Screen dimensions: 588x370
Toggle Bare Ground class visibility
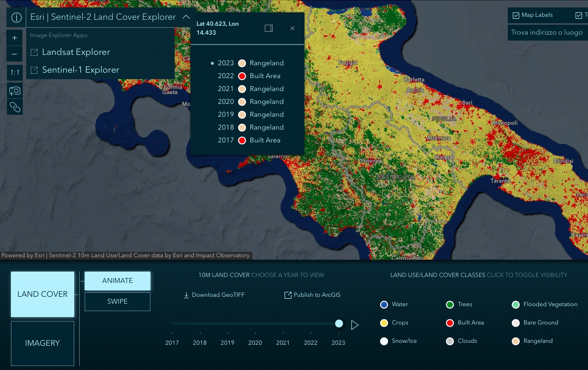click(x=535, y=323)
